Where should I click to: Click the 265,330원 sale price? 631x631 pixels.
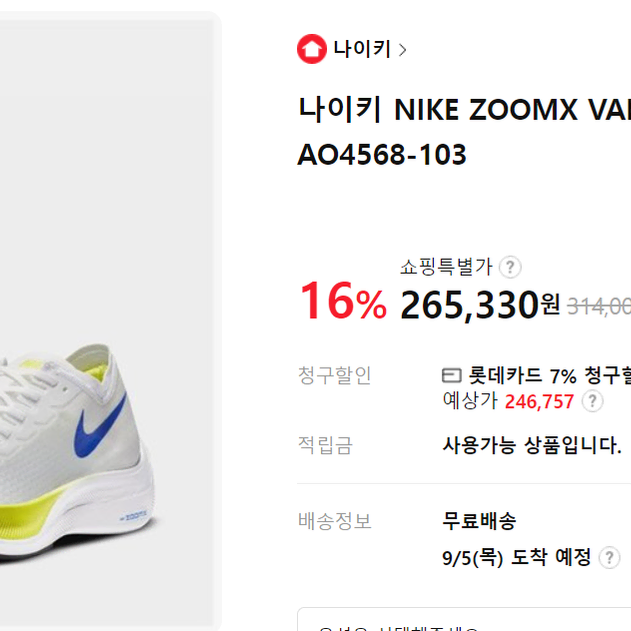tap(480, 305)
